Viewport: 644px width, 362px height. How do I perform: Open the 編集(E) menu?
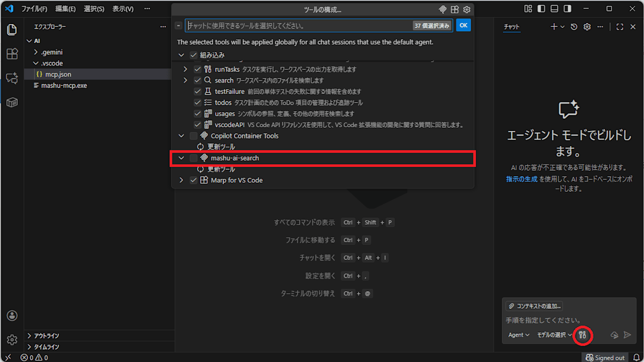click(65, 9)
